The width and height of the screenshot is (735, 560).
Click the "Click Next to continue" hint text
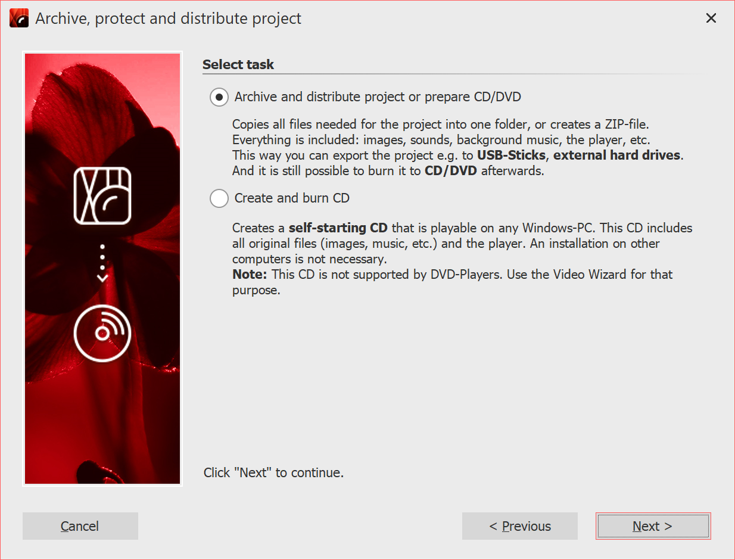[273, 473]
